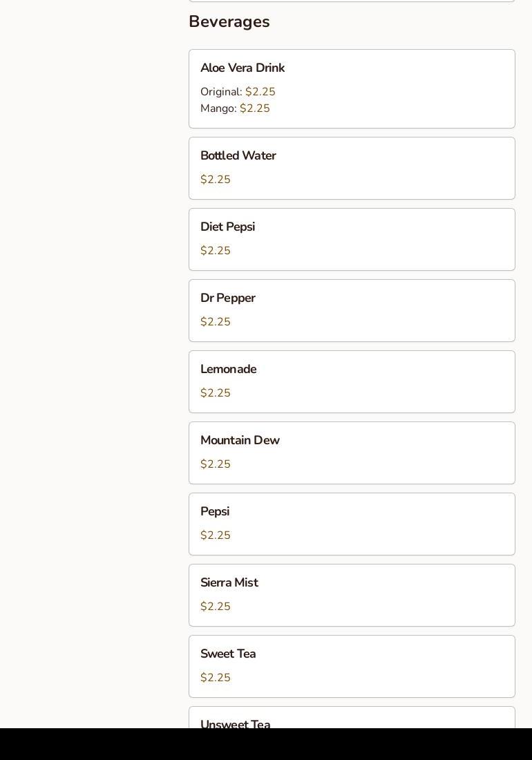Open the Lemonade menu item
Screen dimensions: 532x760
point(228,370)
